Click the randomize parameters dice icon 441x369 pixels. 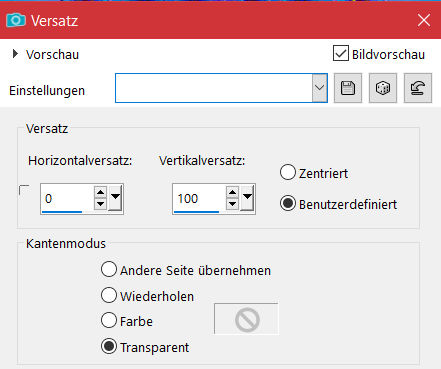click(x=383, y=88)
